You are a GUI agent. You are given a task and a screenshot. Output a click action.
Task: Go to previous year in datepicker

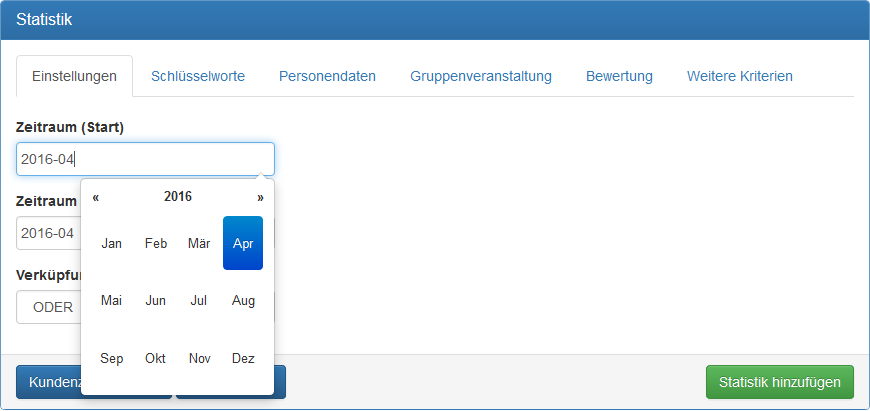[x=96, y=197]
